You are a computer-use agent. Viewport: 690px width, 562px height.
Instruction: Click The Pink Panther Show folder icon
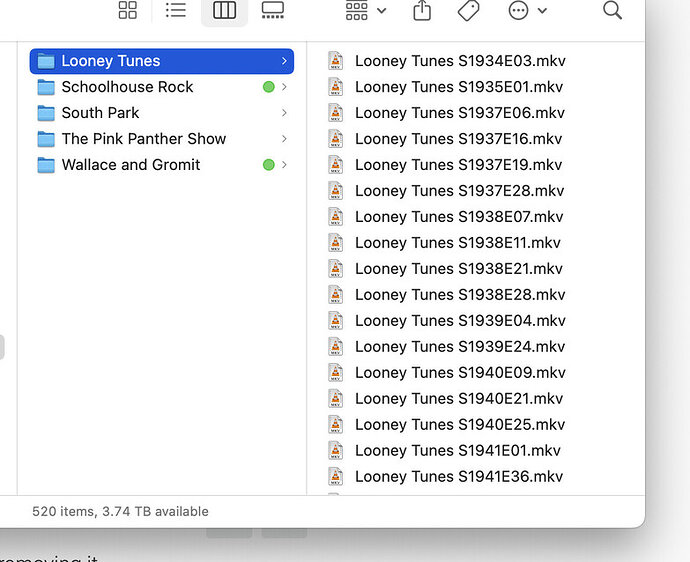pyautogui.click(x=46, y=139)
